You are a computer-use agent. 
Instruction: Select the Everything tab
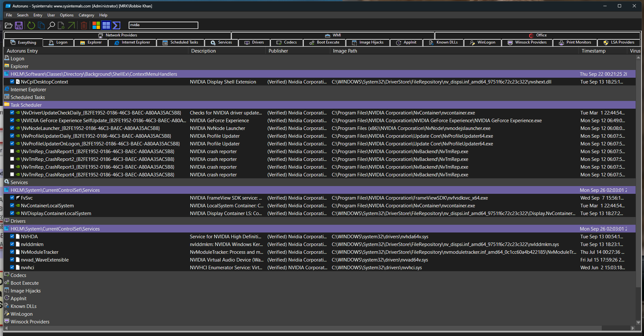coord(23,43)
